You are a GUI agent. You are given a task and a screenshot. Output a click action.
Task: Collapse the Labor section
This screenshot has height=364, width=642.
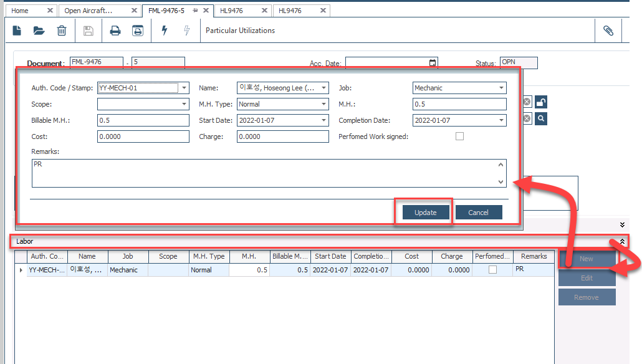621,241
